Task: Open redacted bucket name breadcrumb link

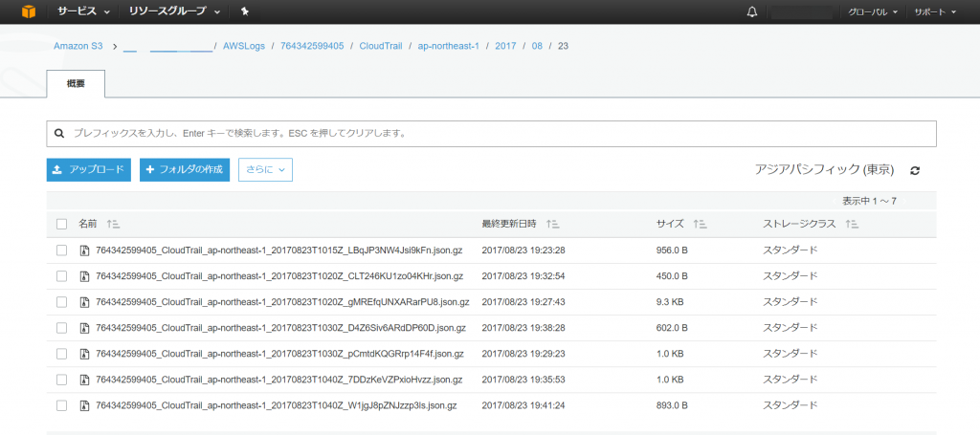Action: [168, 47]
